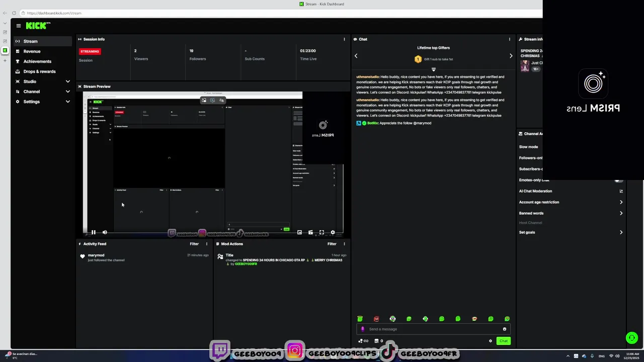This screenshot has width=644, height=362.
Task: Toggle theater mode on stream preview
Action: (310, 232)
